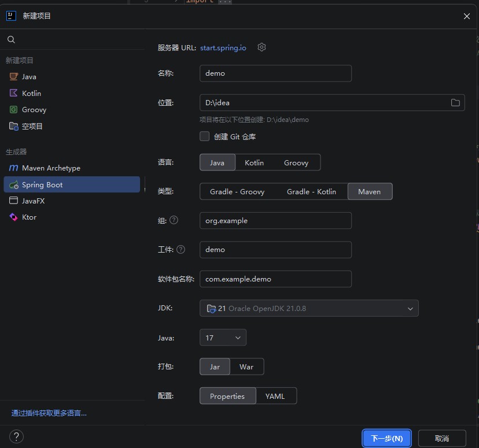Select Ktor generator
The width and height of the screenshot is (479, 448).
(x=72, y=217)
